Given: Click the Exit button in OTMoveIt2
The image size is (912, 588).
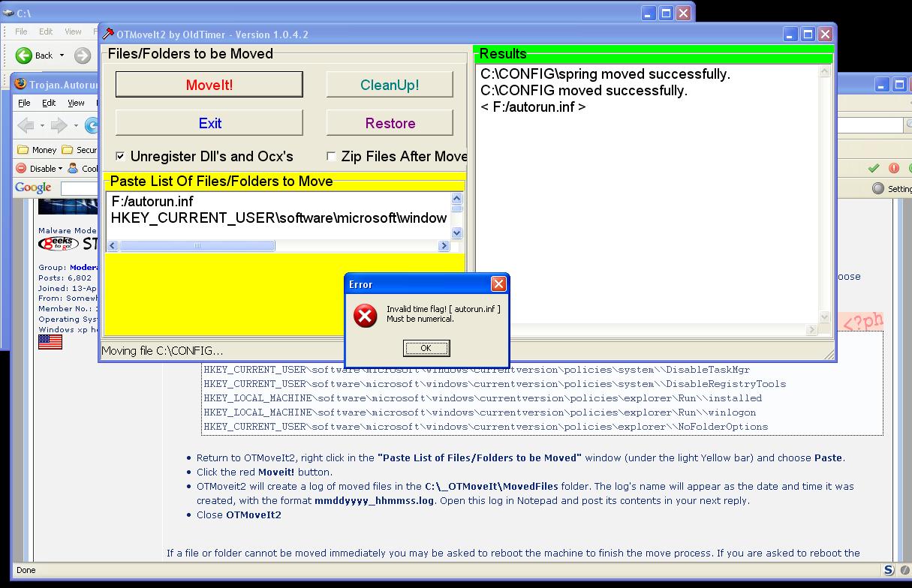Looking at the screenshot, I should 209,123.
